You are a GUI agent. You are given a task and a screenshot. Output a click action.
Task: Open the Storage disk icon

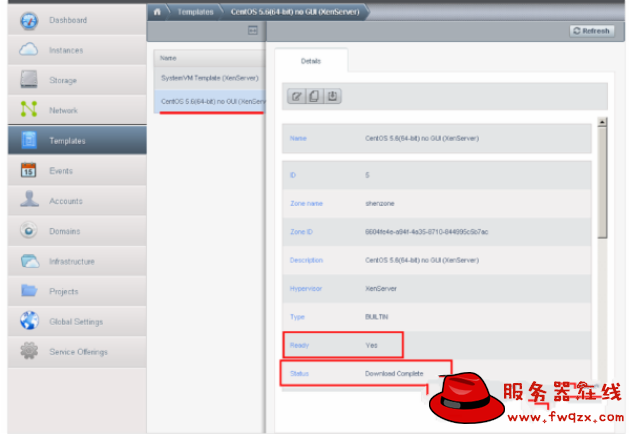(x=29, y=80)
